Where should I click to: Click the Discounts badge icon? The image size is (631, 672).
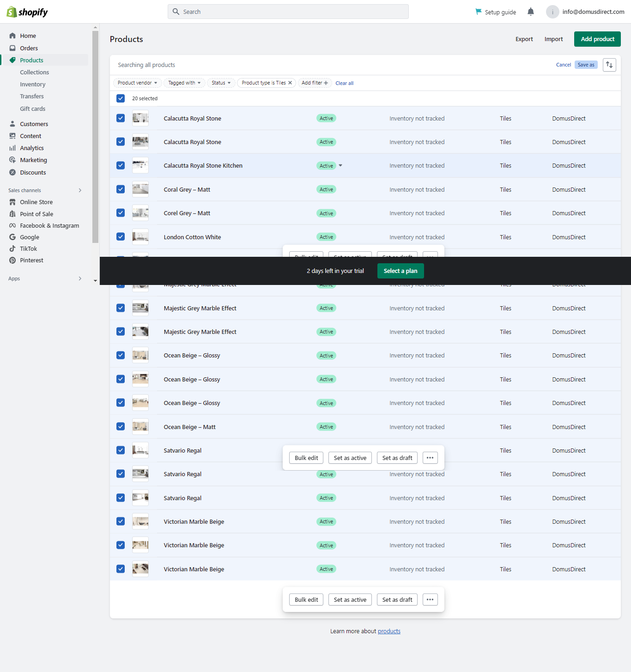(x=12, y=173)
